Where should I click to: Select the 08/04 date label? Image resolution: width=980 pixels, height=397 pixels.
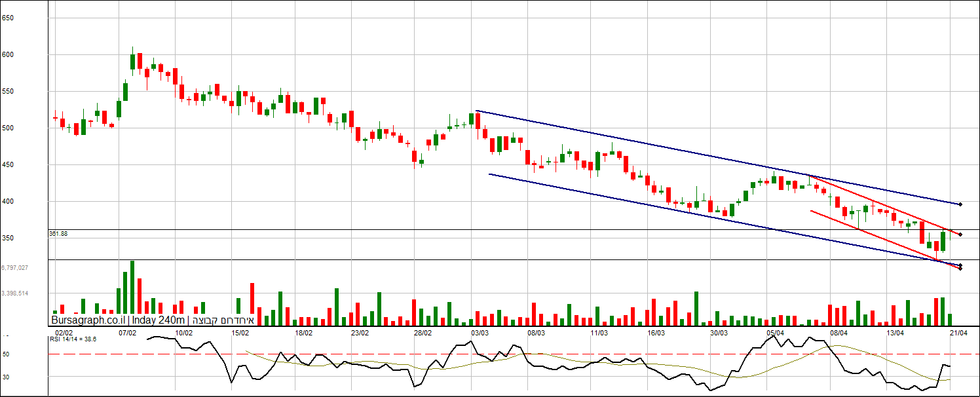(x=839, y=333)
